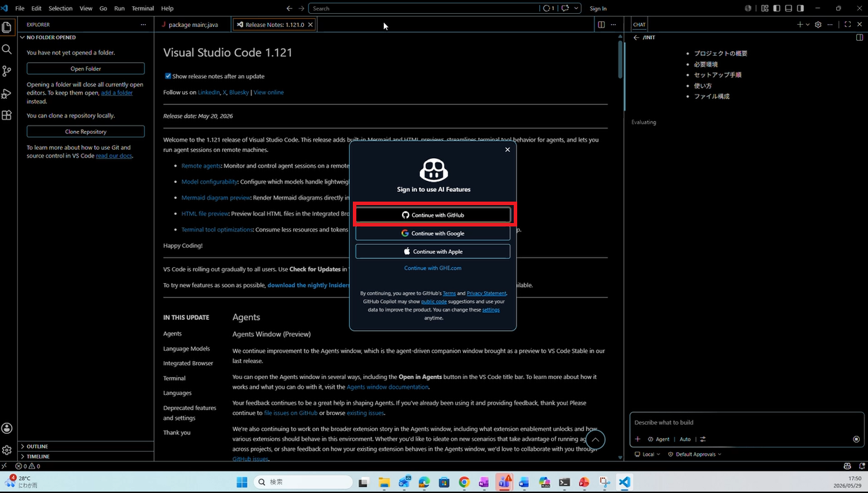Open the Help menu
Image resolution: width=868 pixels, height=493 pixels.
pyautogui.click(x=167, y=8)
